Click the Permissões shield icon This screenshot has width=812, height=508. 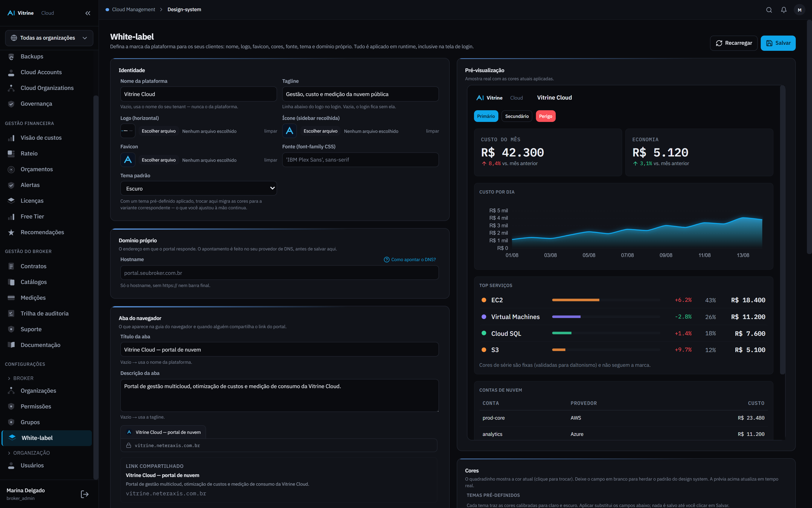[x=11, y=407]
